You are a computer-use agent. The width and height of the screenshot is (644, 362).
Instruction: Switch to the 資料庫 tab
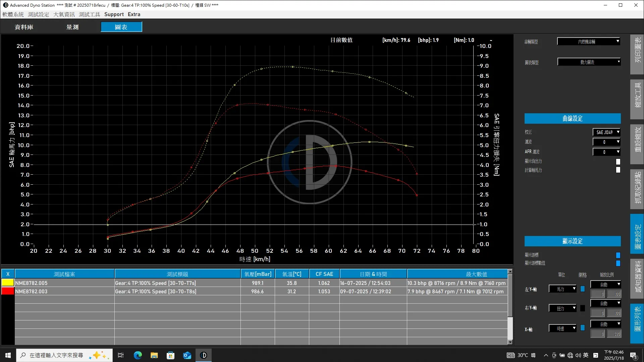(x=24, y=27)
